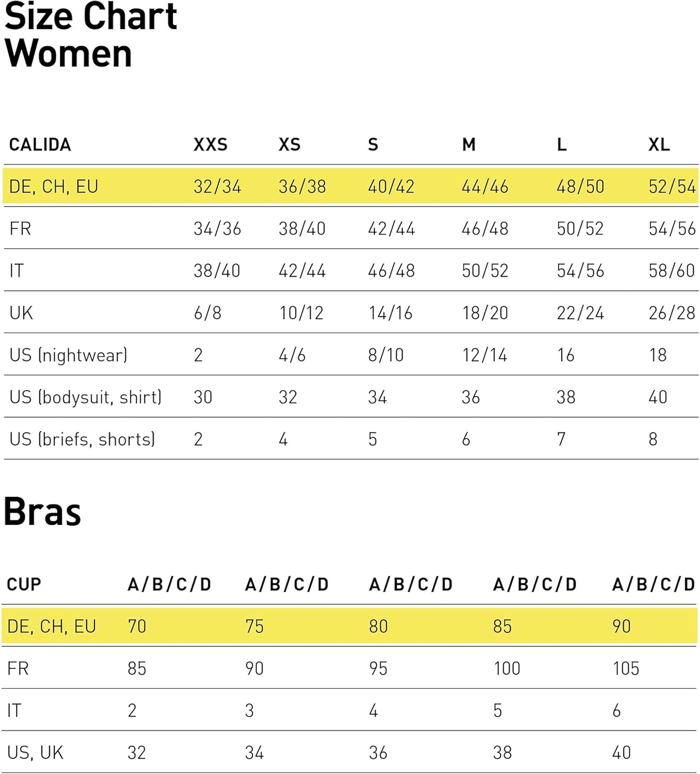The image size is (700, 774).
Task: Click the US (bodysuit, shirt) row label
Action: pos(85,397)
